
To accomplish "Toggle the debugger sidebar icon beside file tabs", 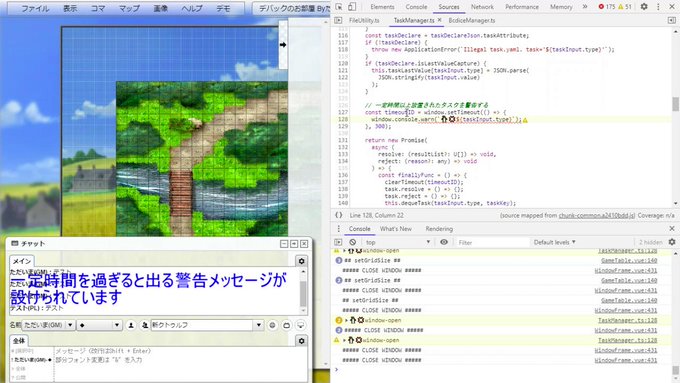I will [671, 20].
